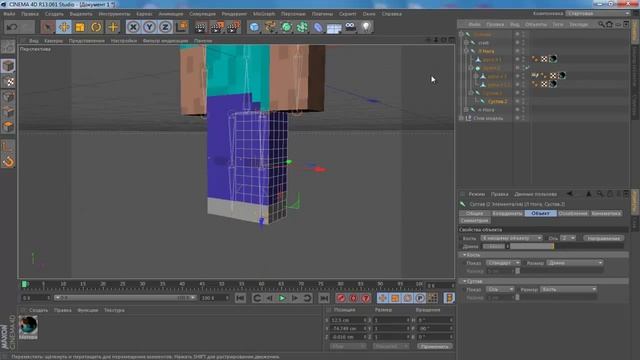Open render settings clapperboard icon
Viewport: 640px width, 360px height.
[233, 27]
